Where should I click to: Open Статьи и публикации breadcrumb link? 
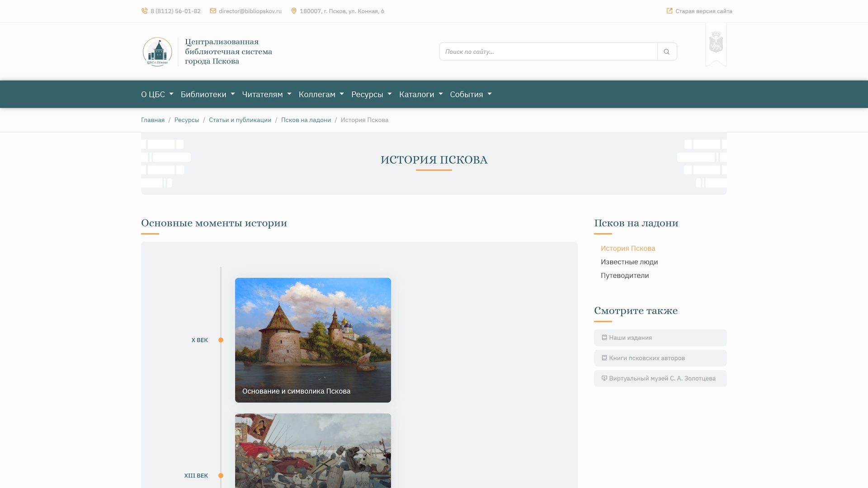click(x=240, y=120)
